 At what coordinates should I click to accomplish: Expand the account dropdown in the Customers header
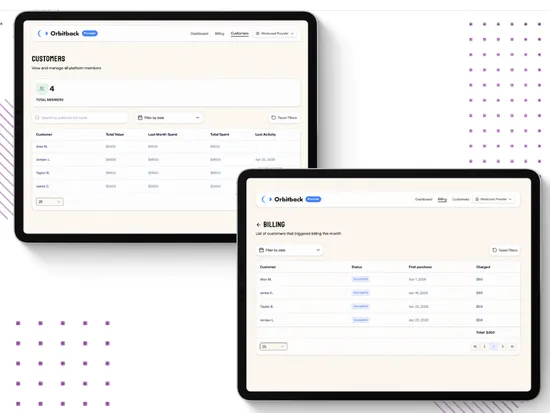click(275, 34)
